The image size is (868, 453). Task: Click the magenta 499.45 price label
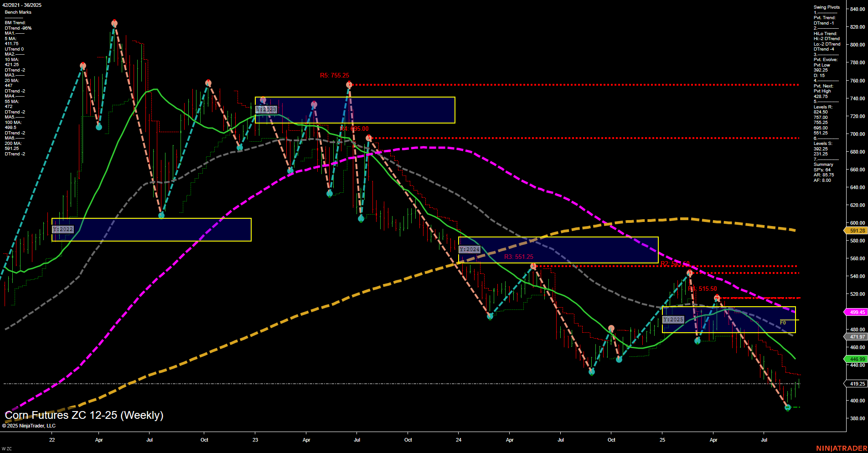[x=854, y=312]
